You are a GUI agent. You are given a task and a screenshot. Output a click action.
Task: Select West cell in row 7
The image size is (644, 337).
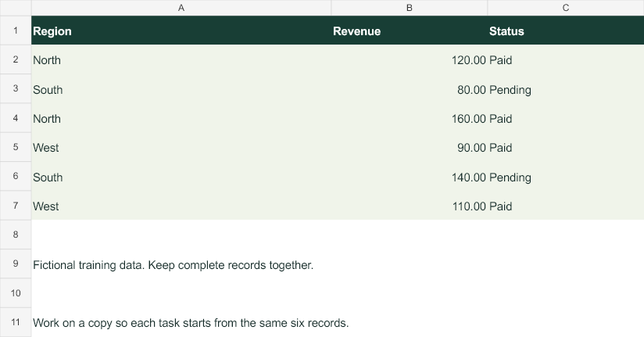pyautogui.click(x=181, y=206)
